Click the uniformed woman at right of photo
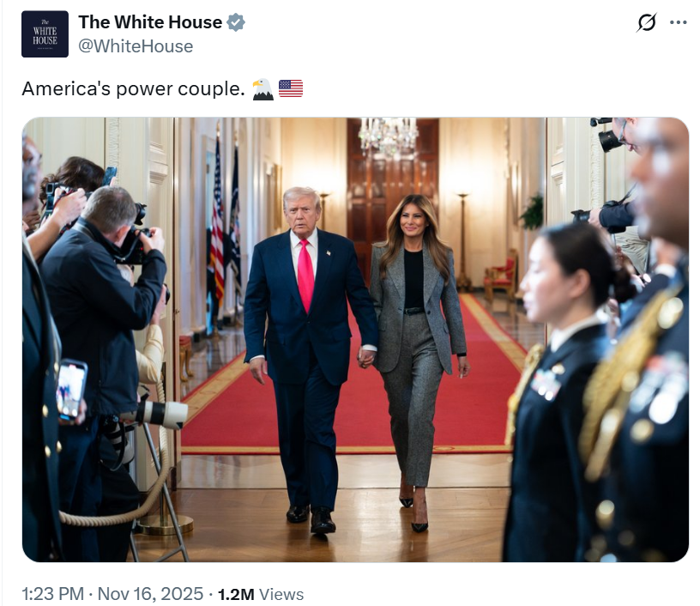This screenshot has width=700, height=606. coord(563,393)
